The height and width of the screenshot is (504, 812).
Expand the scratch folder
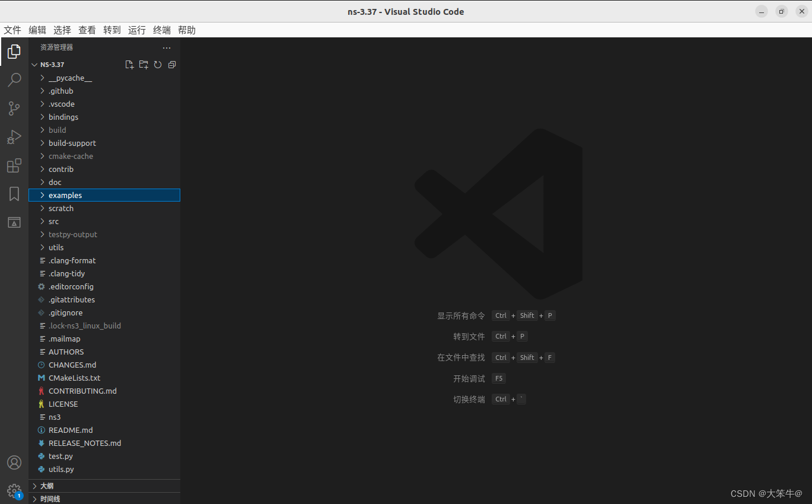[x=42, y=208]
